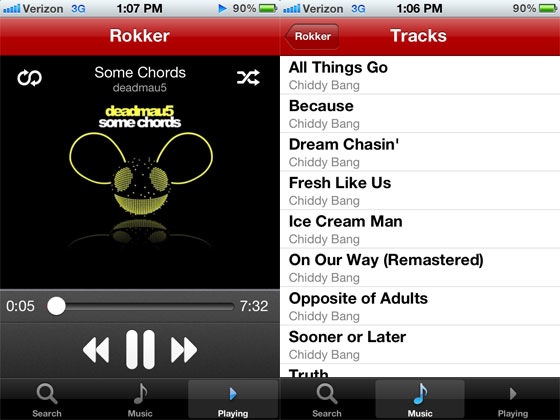Image resolution: width=560 pixels, height=420 pixels.
Task: Play On Our Way (Remastered)
Action: pos(420,268)
